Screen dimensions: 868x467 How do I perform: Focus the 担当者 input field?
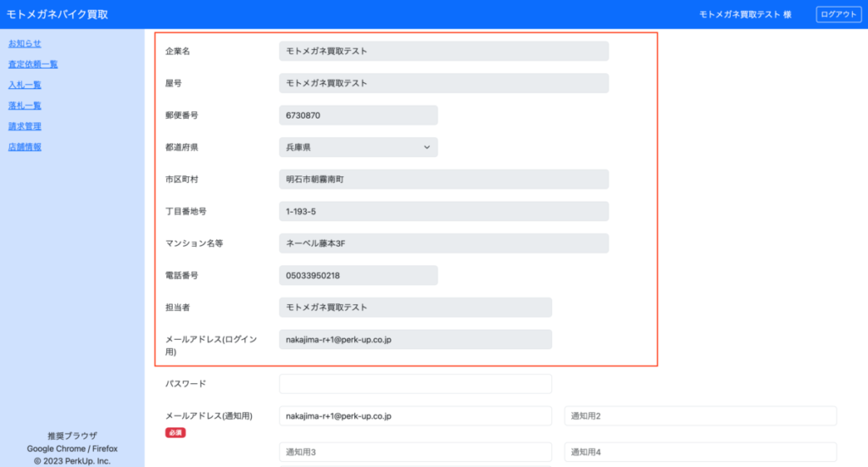(415, 308)
